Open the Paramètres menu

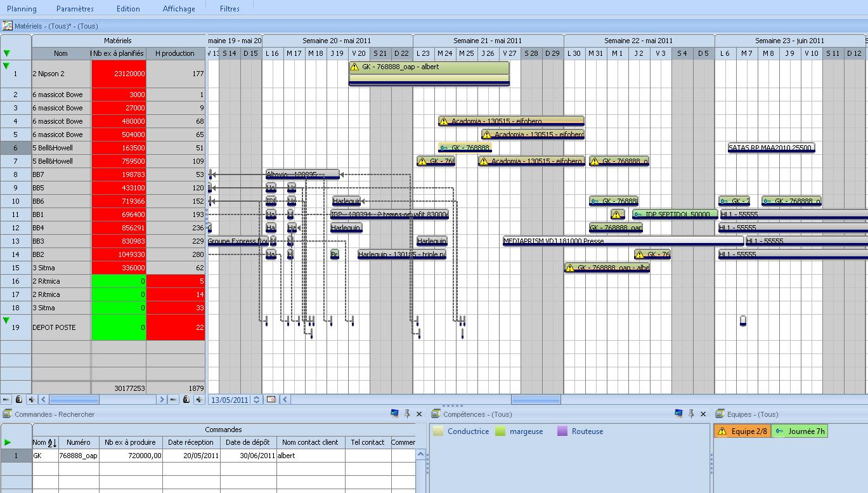(x=75, y=9)
